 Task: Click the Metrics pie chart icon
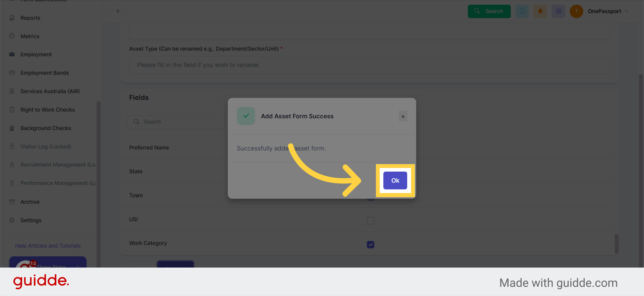(12, 36)
